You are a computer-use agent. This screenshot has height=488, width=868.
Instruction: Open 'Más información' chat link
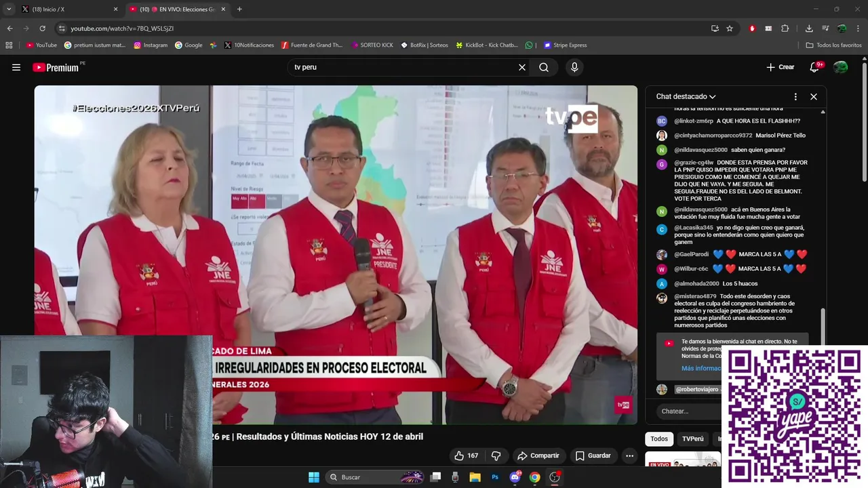tap(701, 368)
